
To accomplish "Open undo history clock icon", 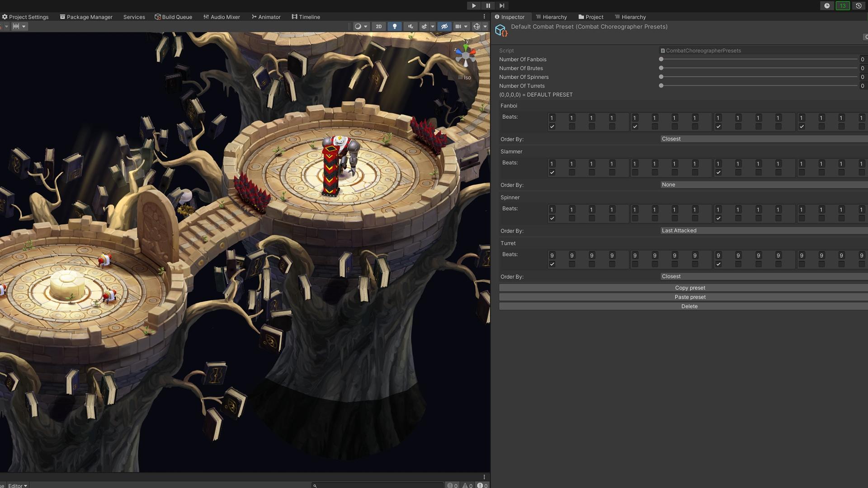I will pos(859,6).
